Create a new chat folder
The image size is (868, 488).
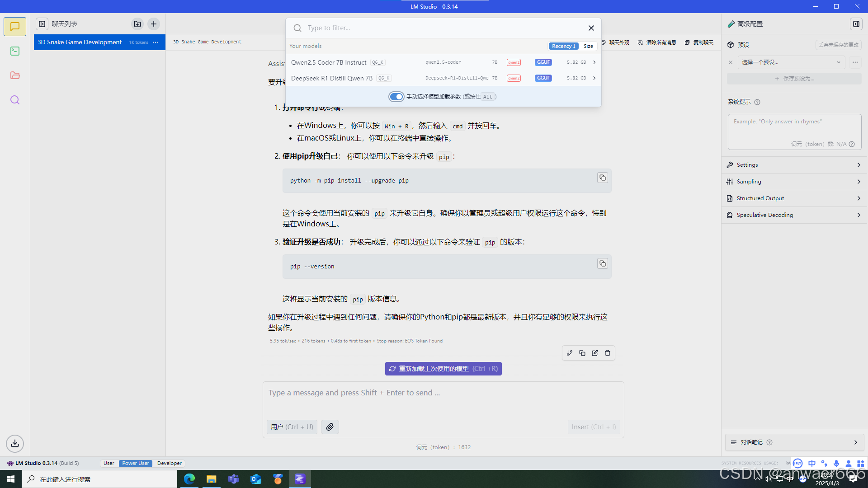click(x=137, y=24)
